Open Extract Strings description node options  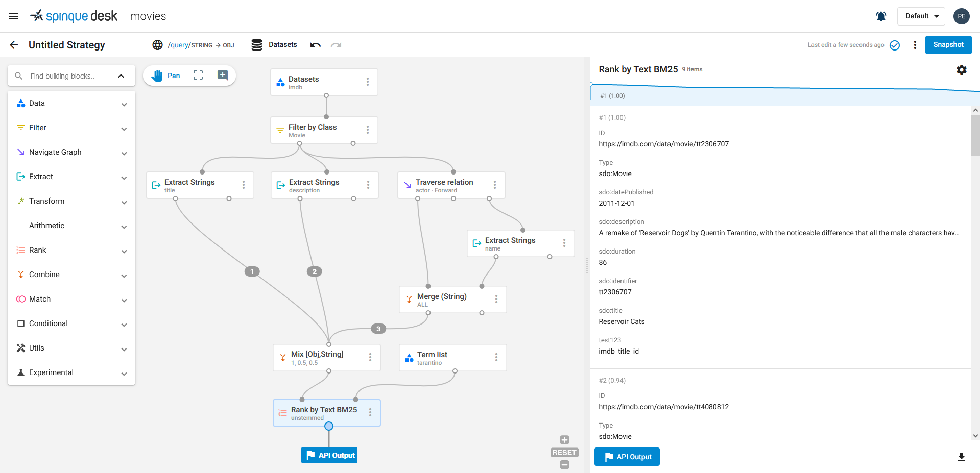click(x=368, y=185)
